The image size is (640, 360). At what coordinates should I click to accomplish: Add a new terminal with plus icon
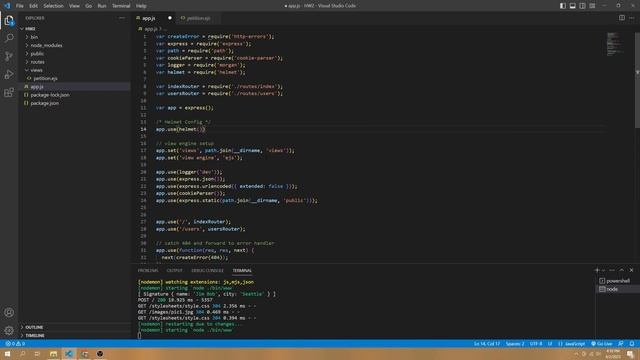point(597,270)
